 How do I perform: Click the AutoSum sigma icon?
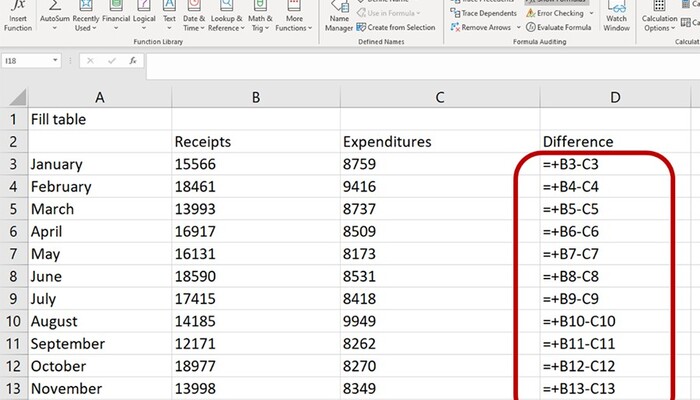click(54, 5)
